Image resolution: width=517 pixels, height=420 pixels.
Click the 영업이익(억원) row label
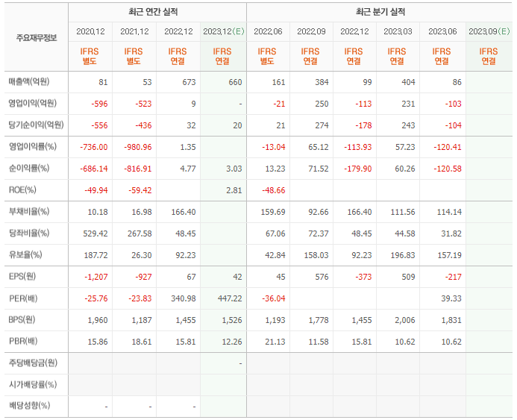click(x=33, y=104)
